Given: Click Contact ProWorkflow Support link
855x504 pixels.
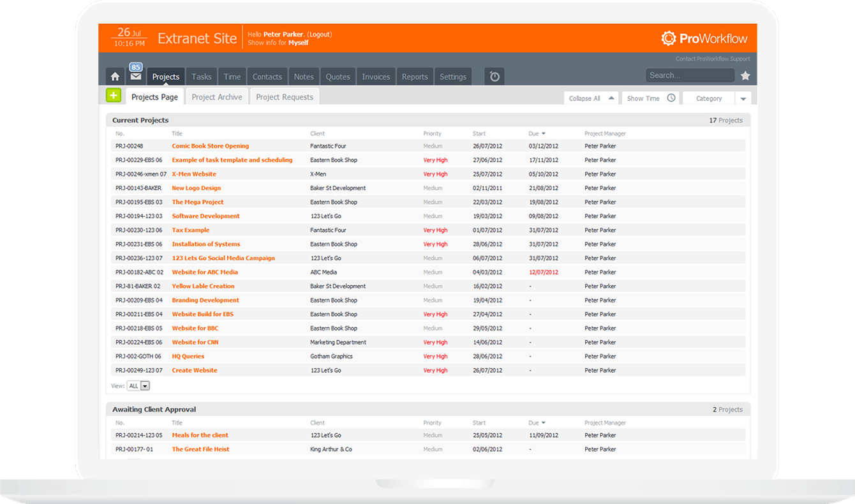Looking at the screenshot, I should pyautogui.click(x=712, y=59).
